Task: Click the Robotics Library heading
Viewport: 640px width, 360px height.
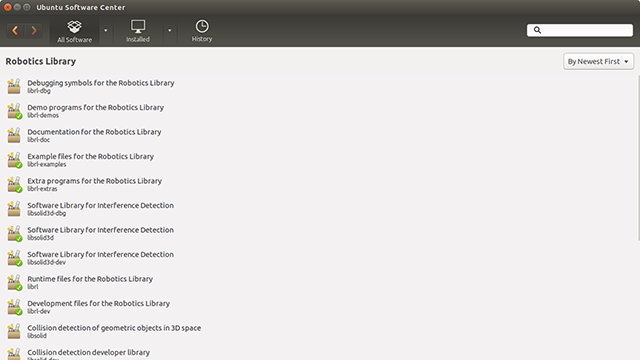Action: (41, 61)
